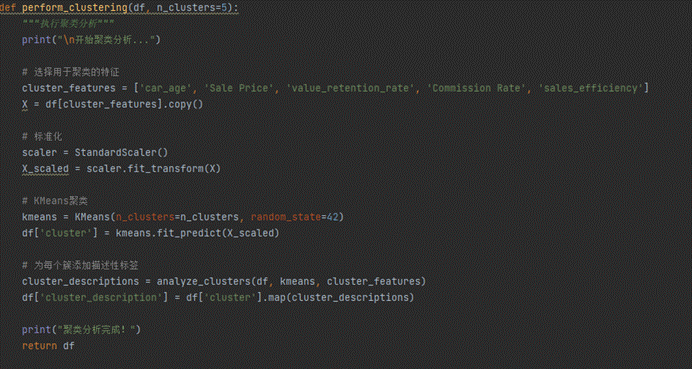692x369 pixels.
Task: Click the 'Sale Price' string literal
Action: tap(239, 88)
